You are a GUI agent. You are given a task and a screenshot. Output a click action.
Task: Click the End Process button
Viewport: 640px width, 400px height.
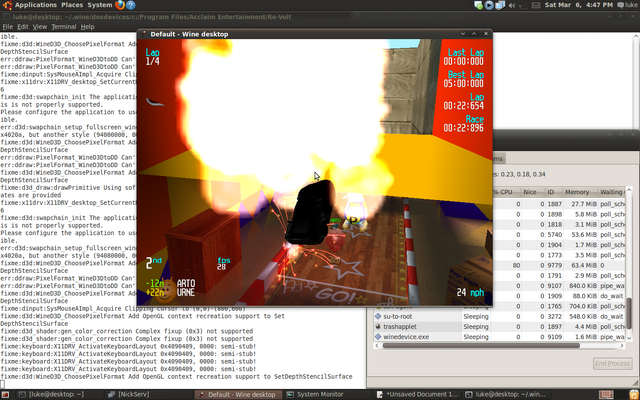(x=612, y=364)
